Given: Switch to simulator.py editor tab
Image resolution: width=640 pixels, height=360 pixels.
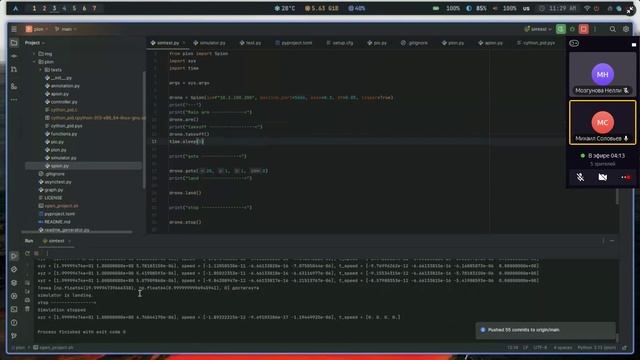Looking at the screenshot, I should click(209, 43).
